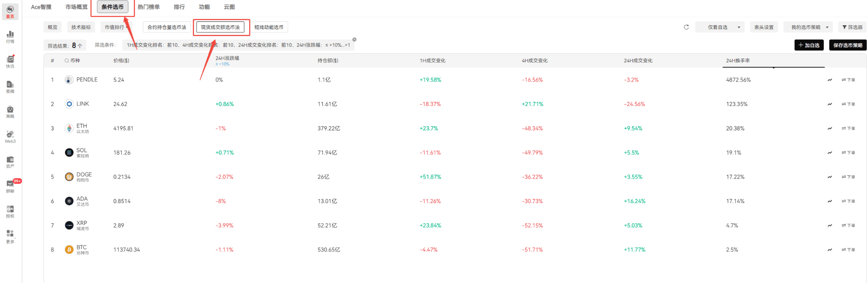The height and width of the screenshot is (283, 868).
Task: Open the 筛选器 filter button
Action: pyautogui.click(x=852, y=27)
